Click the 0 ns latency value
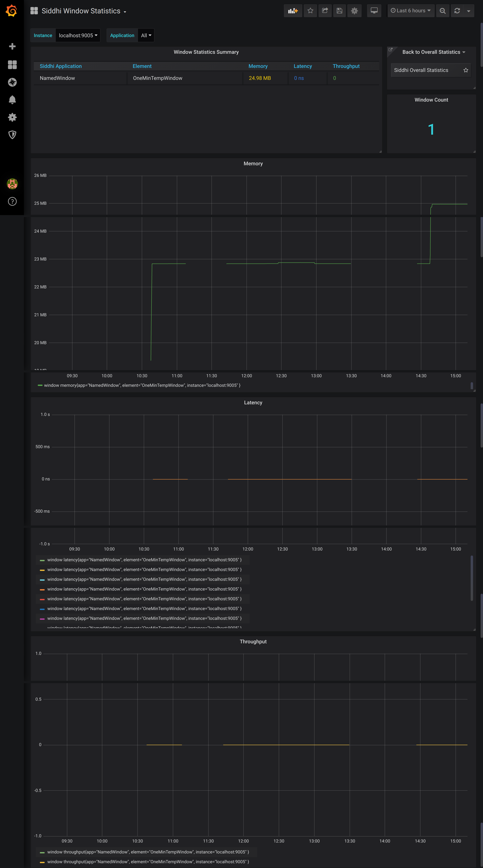Image resolution: width=483 pixels, height=868 pixels. [299, 78]
